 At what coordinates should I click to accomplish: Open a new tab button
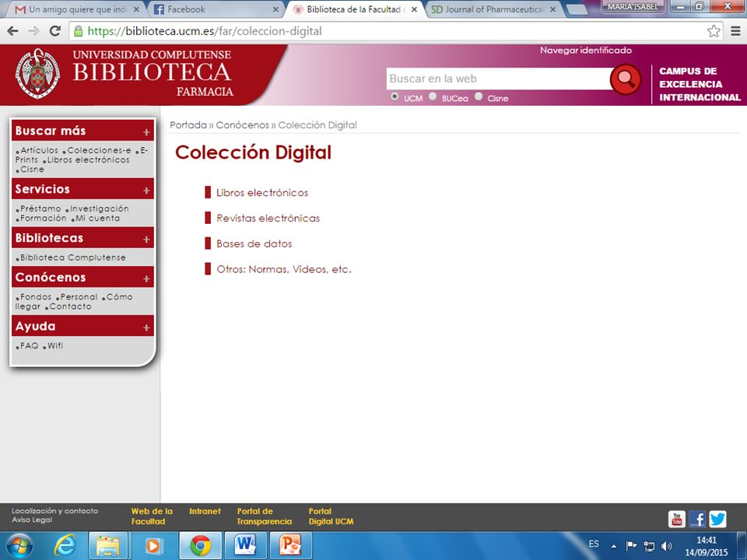click(x=576, y=9)
